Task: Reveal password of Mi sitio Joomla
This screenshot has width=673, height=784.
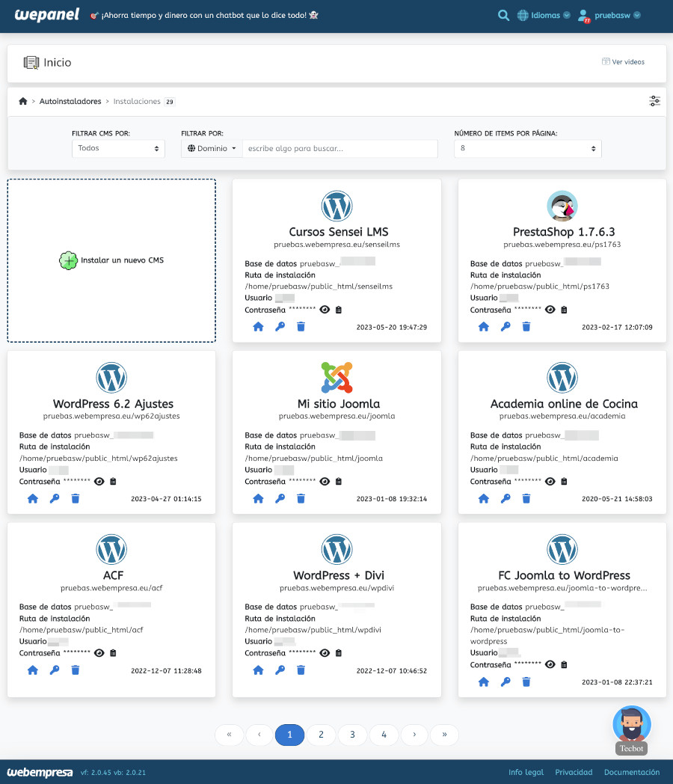Action: [325, 482]
